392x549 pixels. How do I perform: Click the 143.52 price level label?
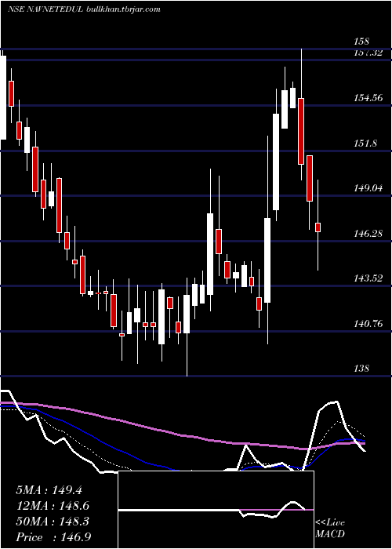pyautogui.click(x=368, y=278)
